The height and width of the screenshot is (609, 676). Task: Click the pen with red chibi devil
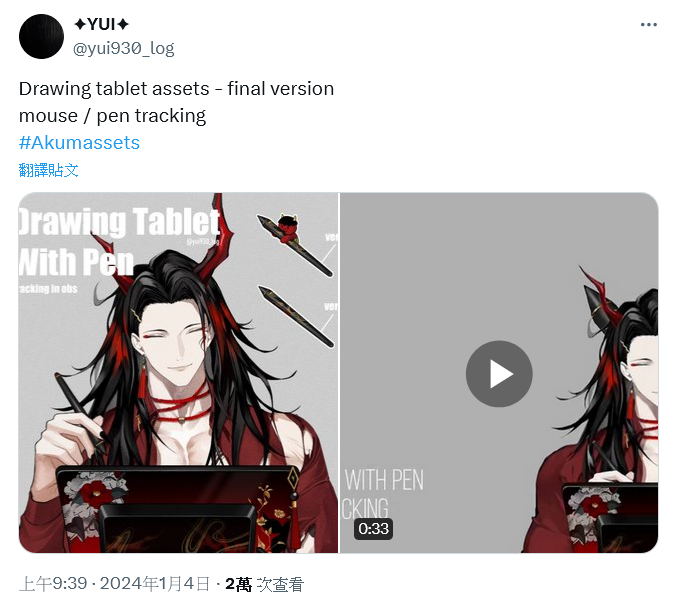tap(295, 244)
